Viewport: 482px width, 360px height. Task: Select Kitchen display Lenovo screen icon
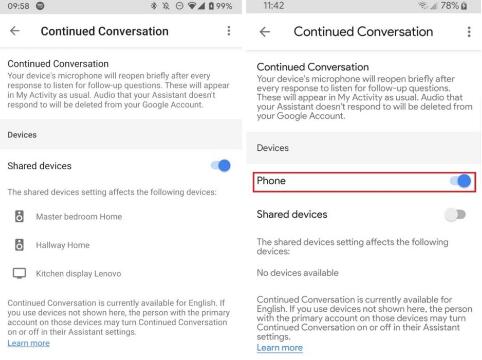coord(19,273)
